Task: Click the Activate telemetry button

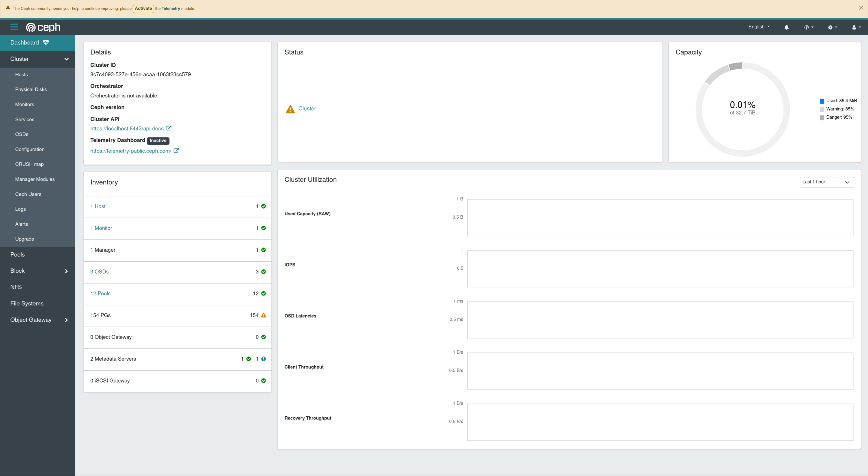Action: [143, 9]
